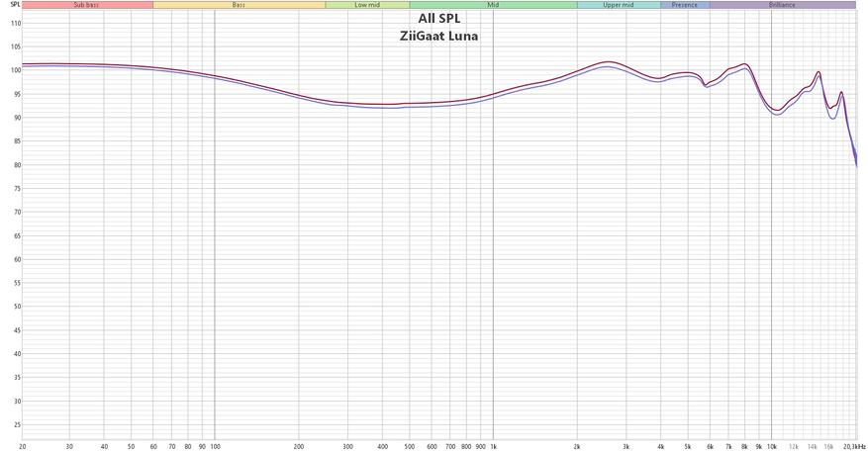
Task: Select the 20 Hz axis start label
Action: point(23,446)
